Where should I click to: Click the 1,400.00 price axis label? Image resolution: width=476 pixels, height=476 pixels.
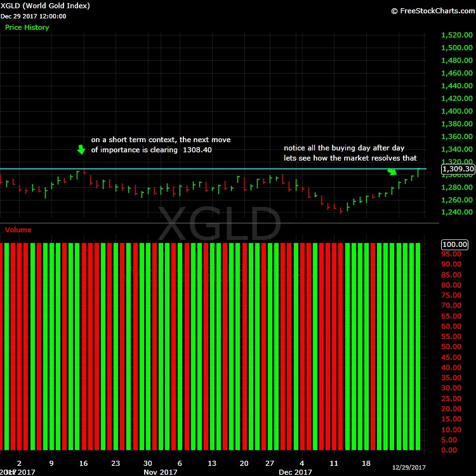pyautogui.click(x=456, y=111)
